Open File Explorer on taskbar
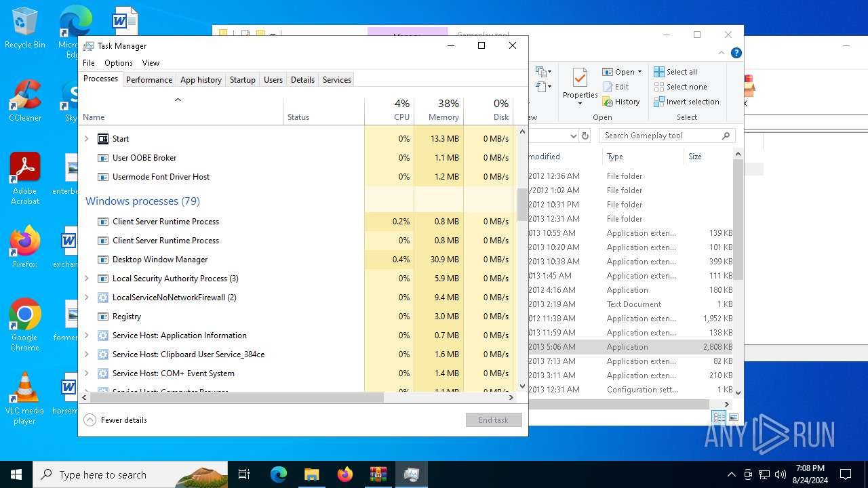Image resolution: width=868 pixels, height=488 pixels. click(x=311, y=474)
